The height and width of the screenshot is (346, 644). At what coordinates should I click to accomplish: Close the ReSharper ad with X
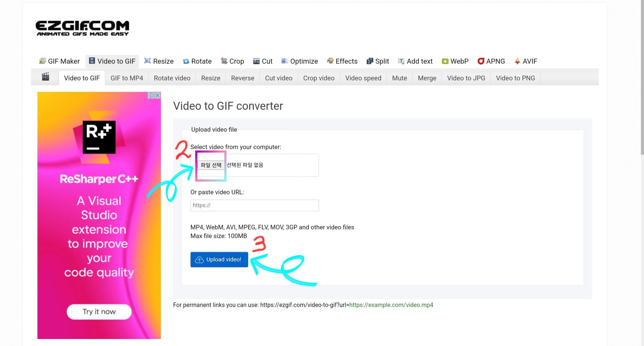coord(158,95)
